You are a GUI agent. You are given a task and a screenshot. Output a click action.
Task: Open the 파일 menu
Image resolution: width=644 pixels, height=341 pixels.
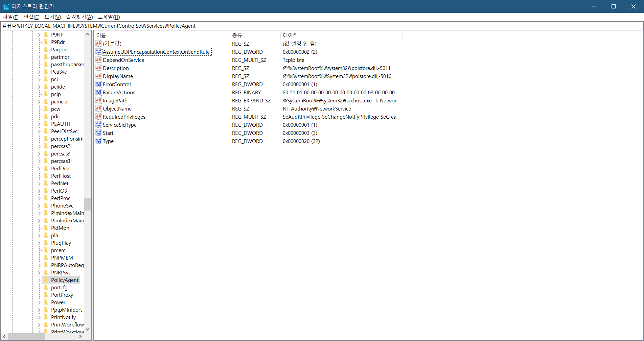coord(10,17)
